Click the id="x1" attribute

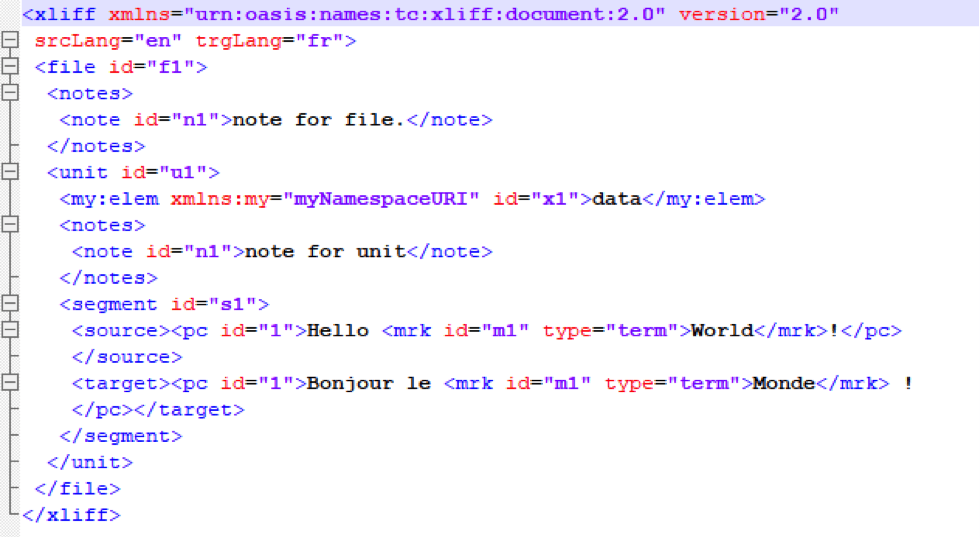[536, 199]
